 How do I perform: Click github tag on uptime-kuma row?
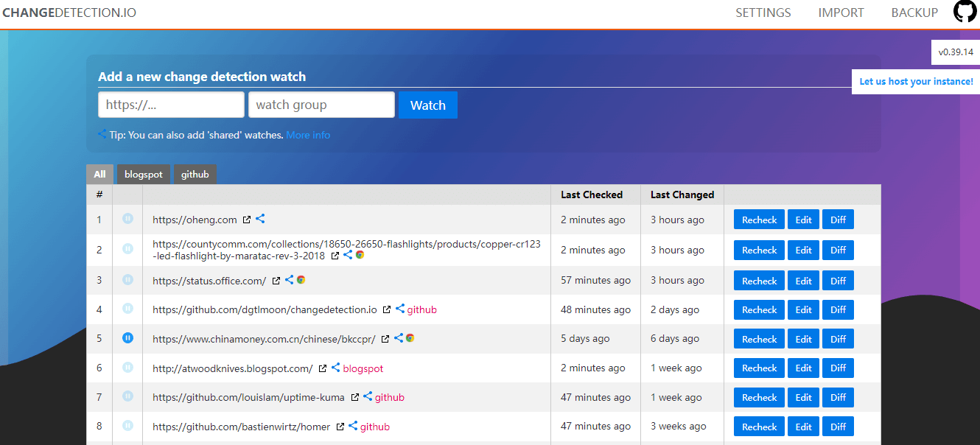click(390, 397)
